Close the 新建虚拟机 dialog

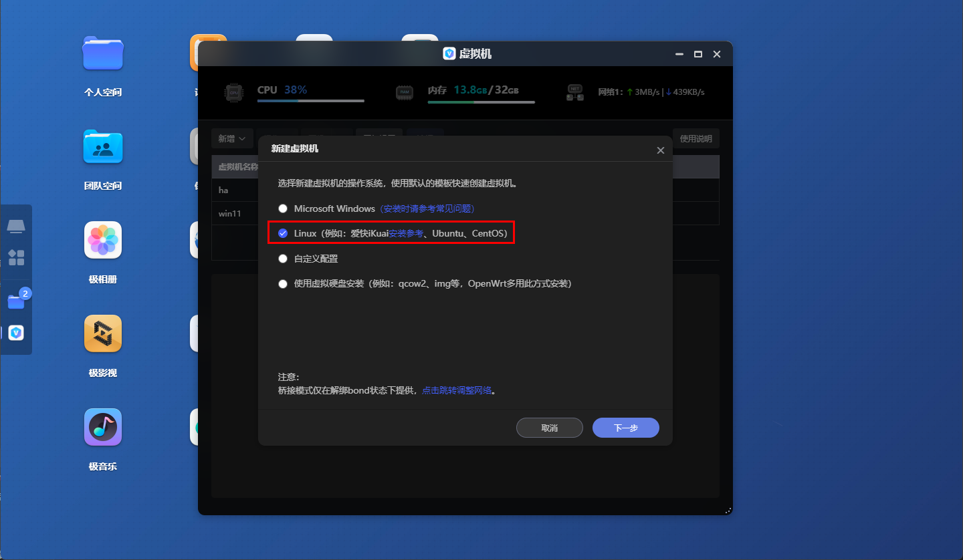[660, 150]
